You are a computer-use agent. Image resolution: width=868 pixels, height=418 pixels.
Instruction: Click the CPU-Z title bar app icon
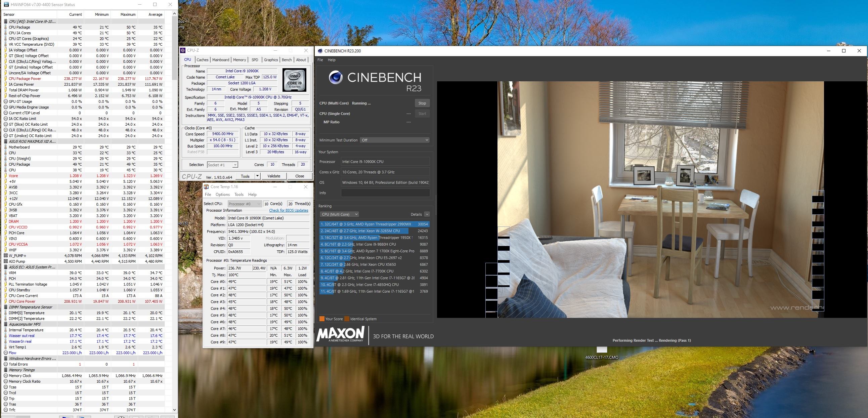coord(183,50)
